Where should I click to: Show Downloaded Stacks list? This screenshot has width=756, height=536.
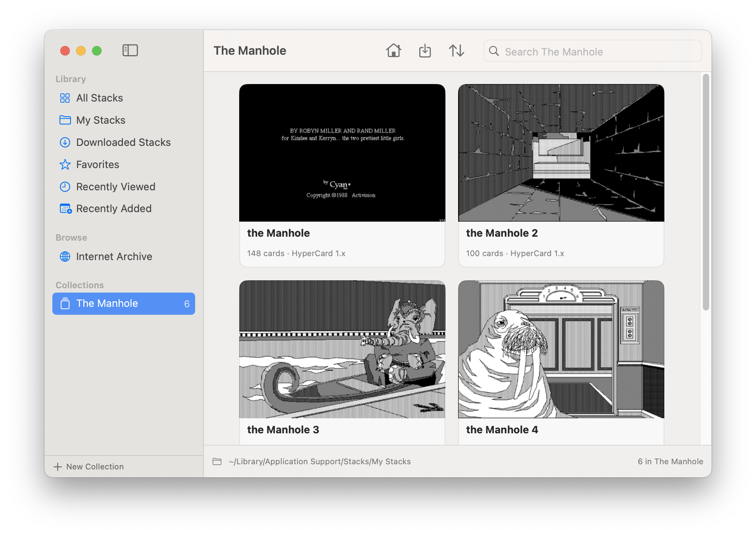click(x=124, y=142)
